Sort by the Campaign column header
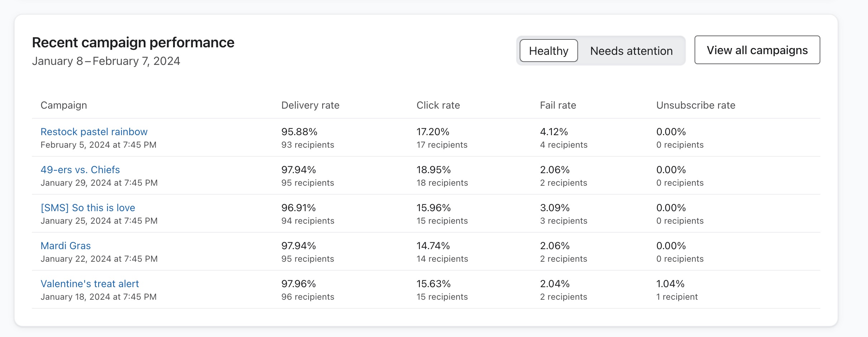The image size is (868, 337). [63, 105]
